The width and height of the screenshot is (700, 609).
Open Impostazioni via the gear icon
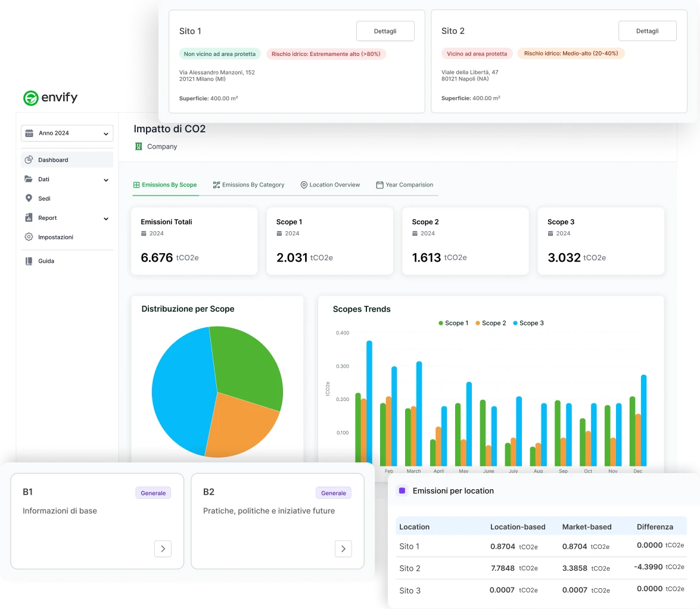pos(29,237)
